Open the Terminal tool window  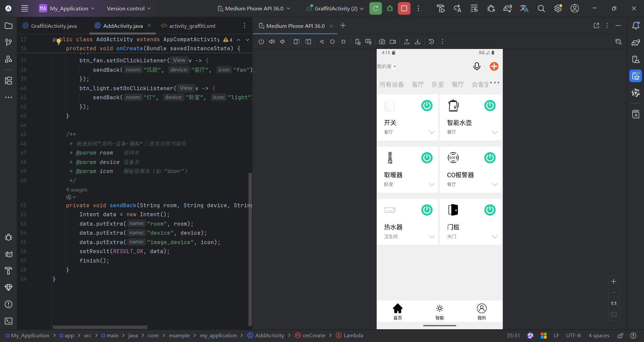pos(9,321)
